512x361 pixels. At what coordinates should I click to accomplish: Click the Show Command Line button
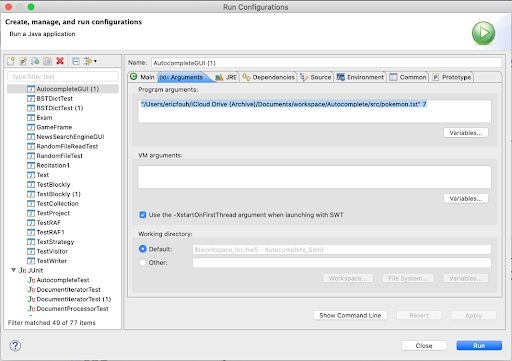[x=350, y=315]
